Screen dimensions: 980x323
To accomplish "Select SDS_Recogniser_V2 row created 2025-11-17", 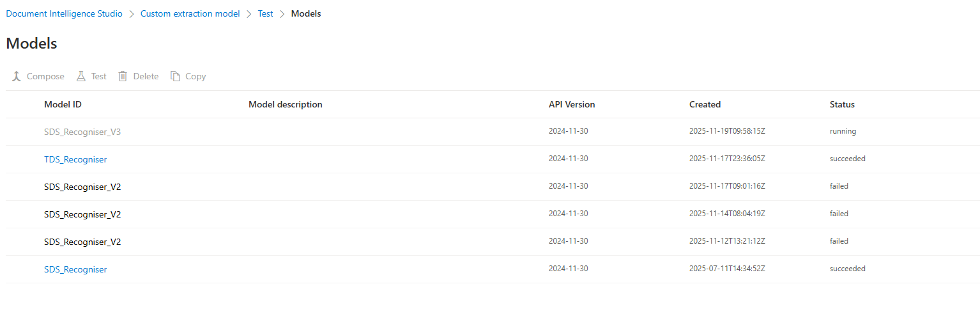I will (493, 187).
